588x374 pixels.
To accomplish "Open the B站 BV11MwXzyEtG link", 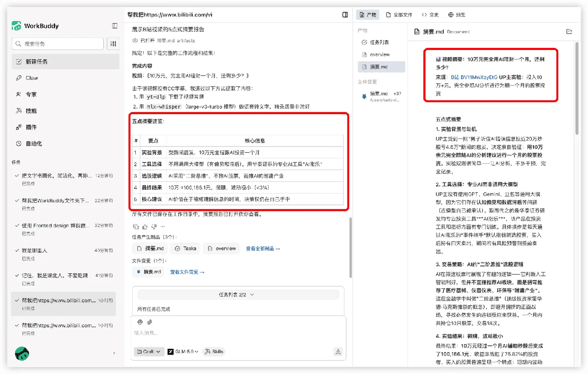I will click(474, 77).
